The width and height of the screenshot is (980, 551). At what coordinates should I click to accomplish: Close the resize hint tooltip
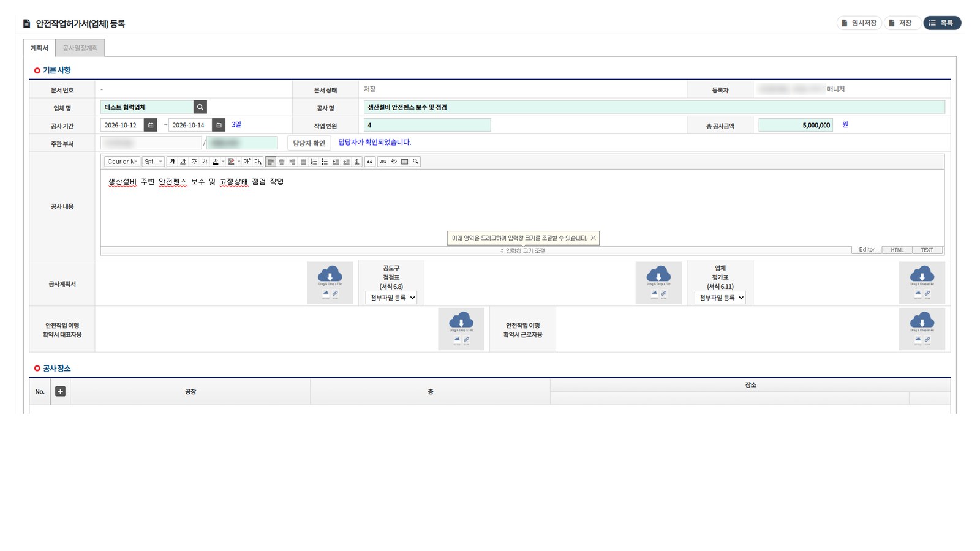point(593,238)
